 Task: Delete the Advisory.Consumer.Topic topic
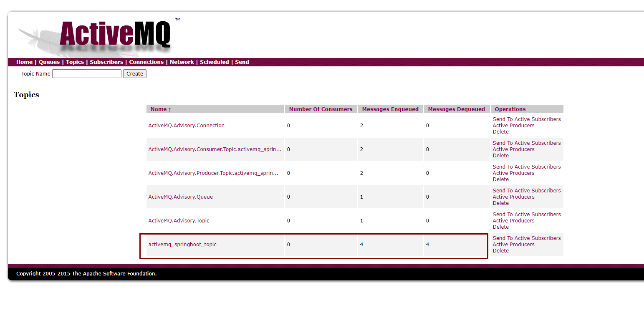click(500, 156)
